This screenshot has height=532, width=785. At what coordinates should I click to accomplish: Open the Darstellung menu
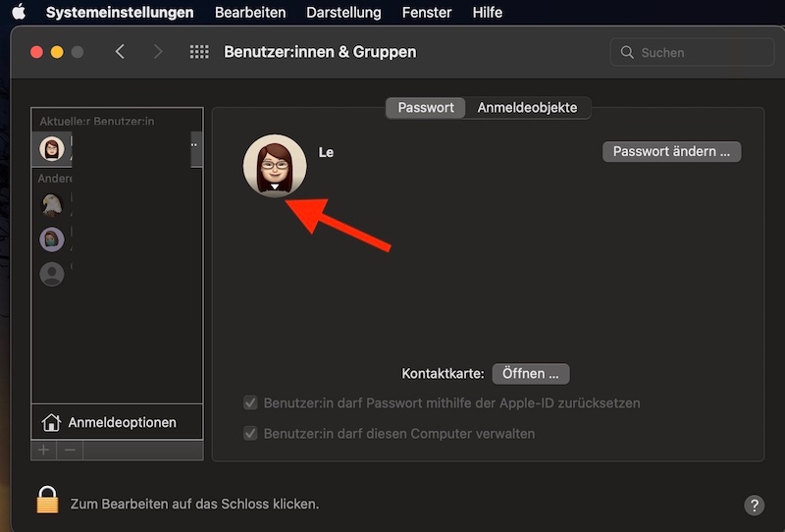pos(343,13)
